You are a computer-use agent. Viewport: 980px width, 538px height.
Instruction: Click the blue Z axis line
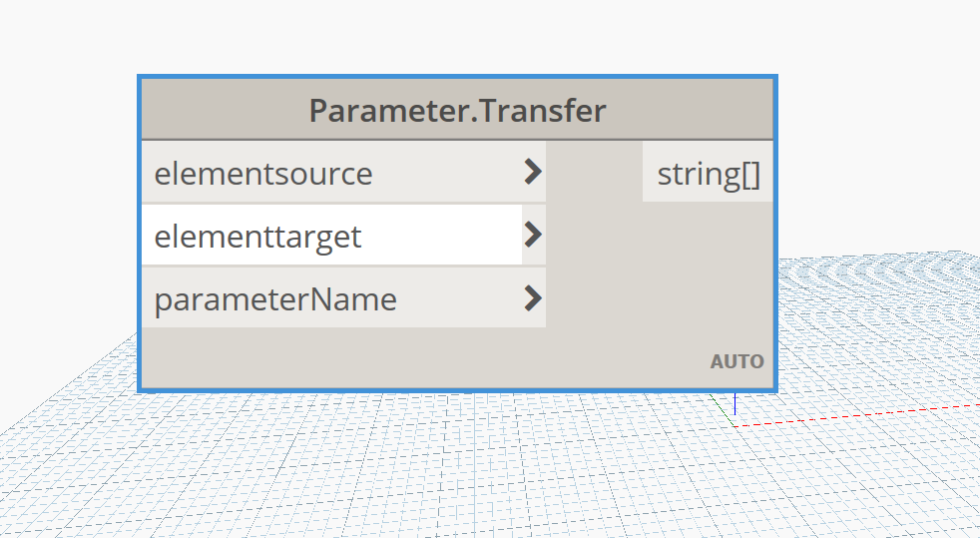tap(735, 403)
